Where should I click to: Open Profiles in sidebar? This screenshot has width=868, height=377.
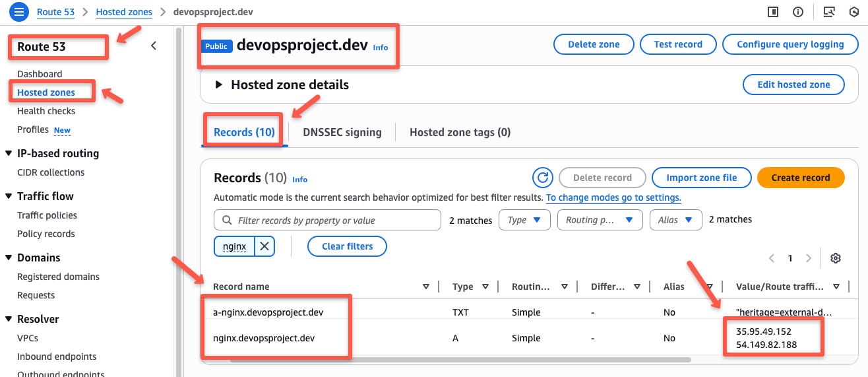pos(33,129)
